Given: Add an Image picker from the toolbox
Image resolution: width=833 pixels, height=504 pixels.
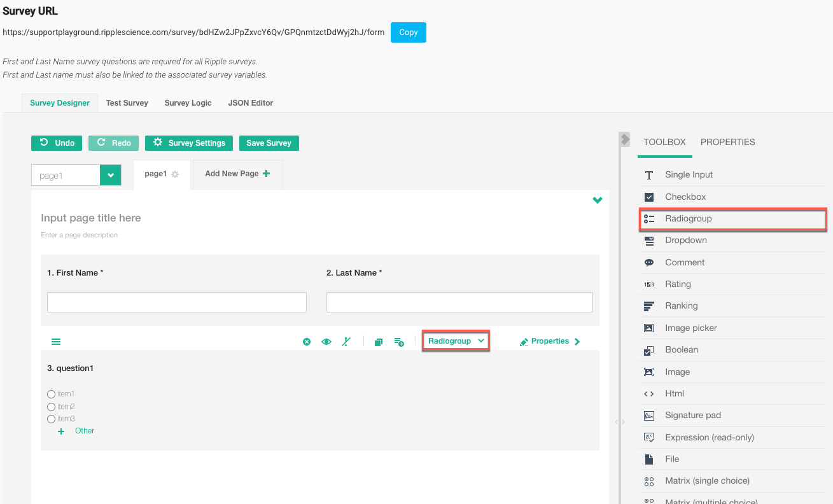Looking at the screenshot, I should [x=690, y=328].
